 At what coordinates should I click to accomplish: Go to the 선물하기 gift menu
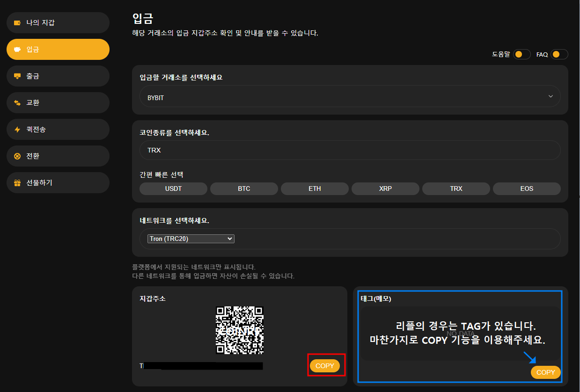[x=58, y=183]
